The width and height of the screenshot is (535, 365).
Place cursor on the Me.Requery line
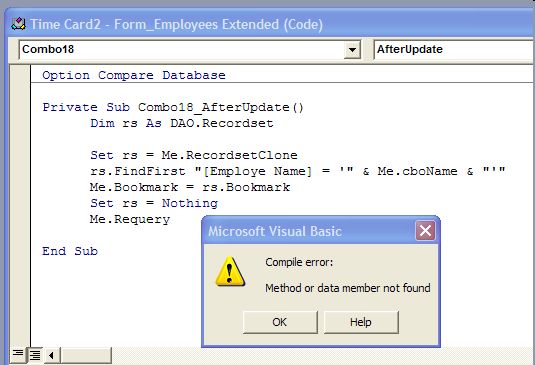[x=130, y=219]
